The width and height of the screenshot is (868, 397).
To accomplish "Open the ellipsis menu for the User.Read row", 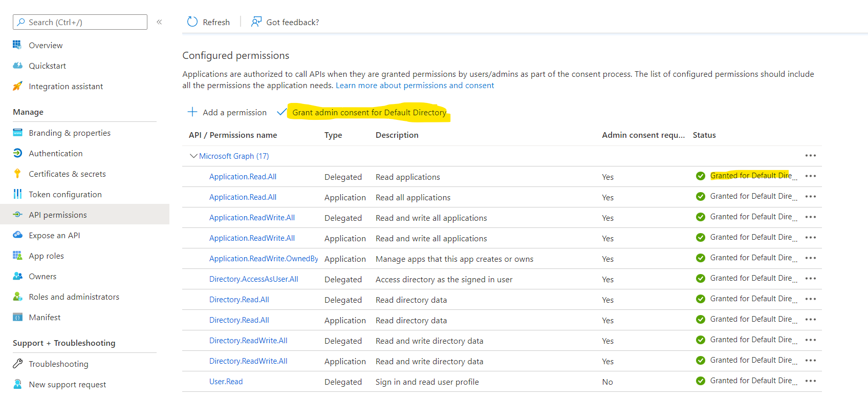I will click(810, 381).
